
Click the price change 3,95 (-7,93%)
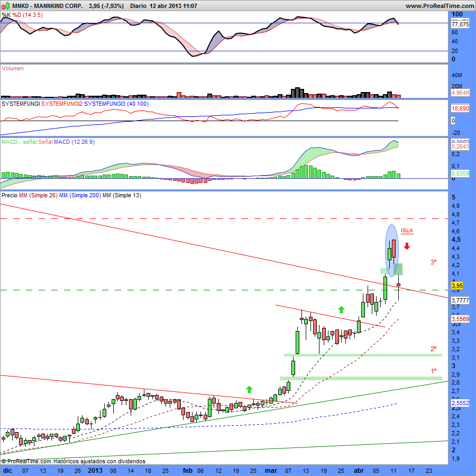(x=106, y=6)
